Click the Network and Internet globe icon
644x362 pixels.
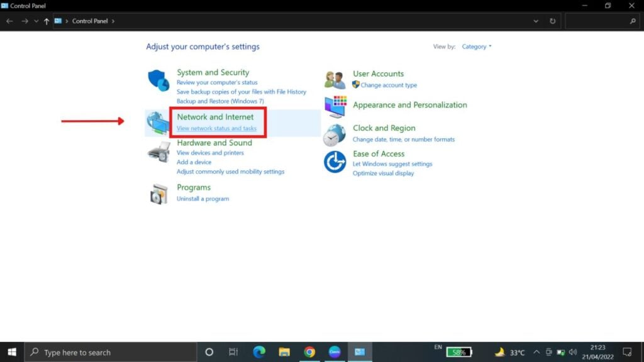157,123
